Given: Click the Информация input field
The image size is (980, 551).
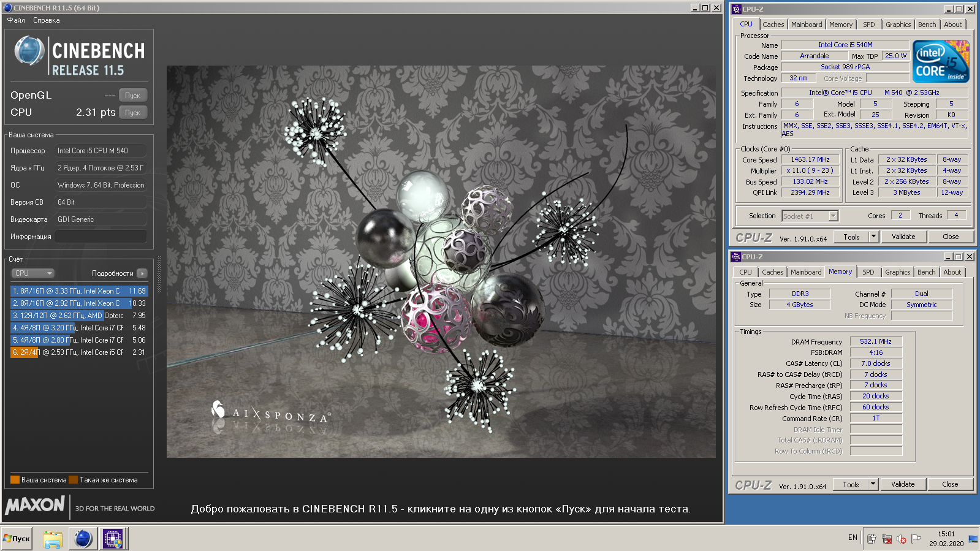Looking at the screenshot, I should [101, 237].
